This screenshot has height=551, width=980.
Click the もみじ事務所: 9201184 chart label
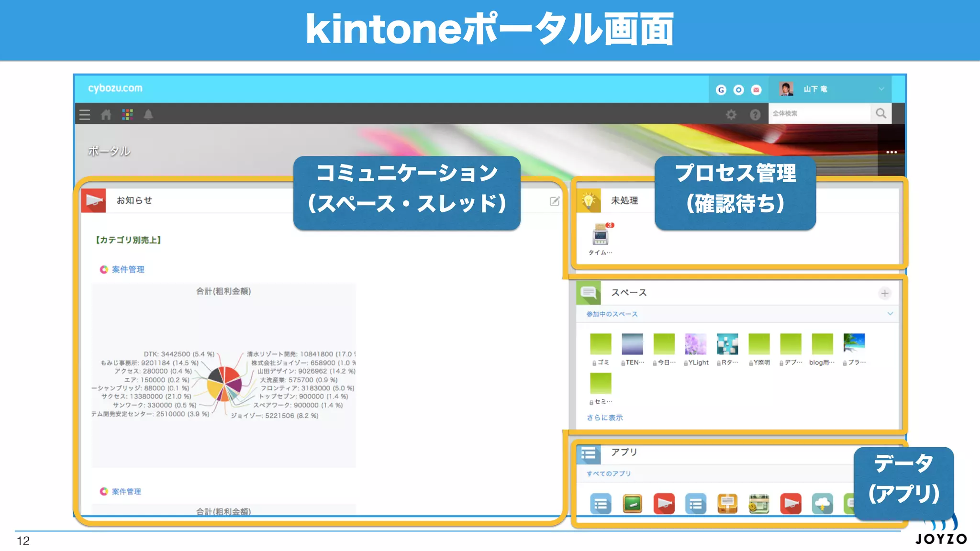click(149, 363)
